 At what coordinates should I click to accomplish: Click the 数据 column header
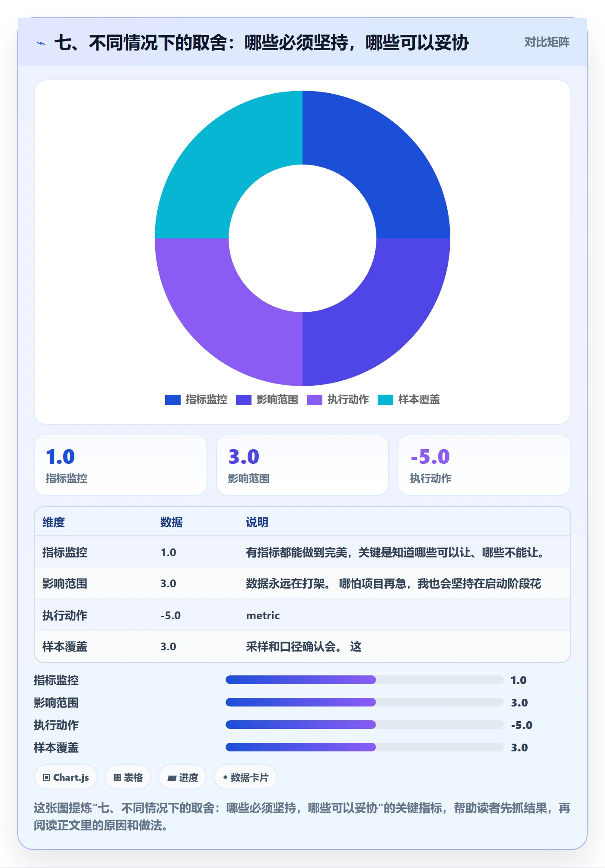tap(172, 522)
